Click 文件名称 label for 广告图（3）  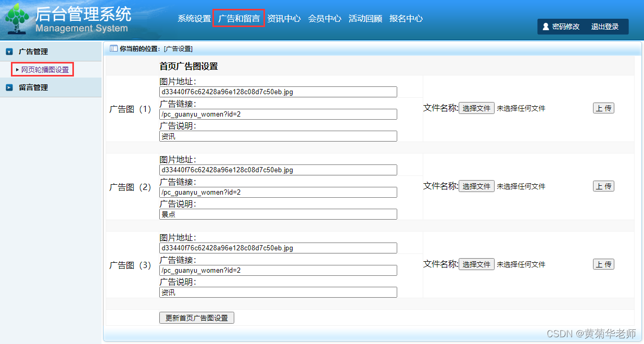[x=441, y=264]
